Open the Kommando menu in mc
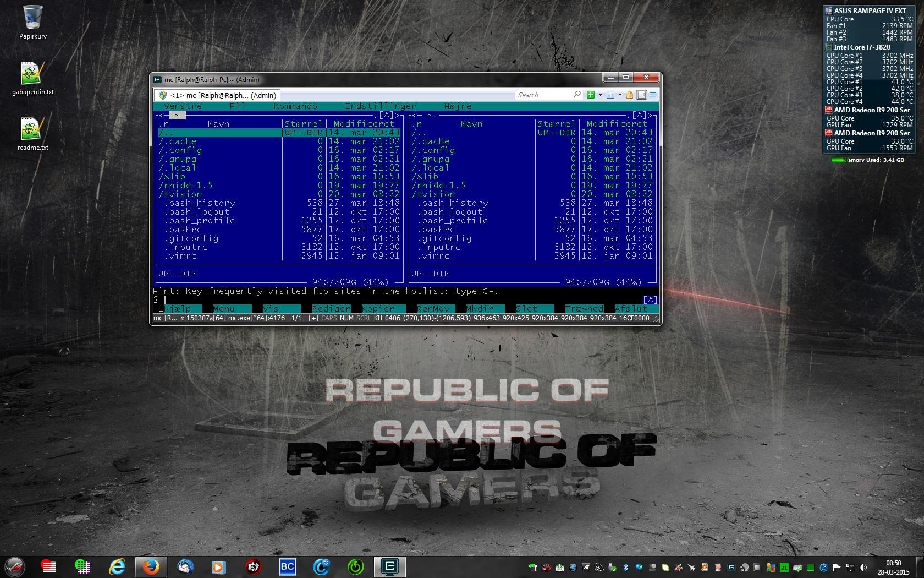This screenshot has height=578, width=924. coord(295,106)
